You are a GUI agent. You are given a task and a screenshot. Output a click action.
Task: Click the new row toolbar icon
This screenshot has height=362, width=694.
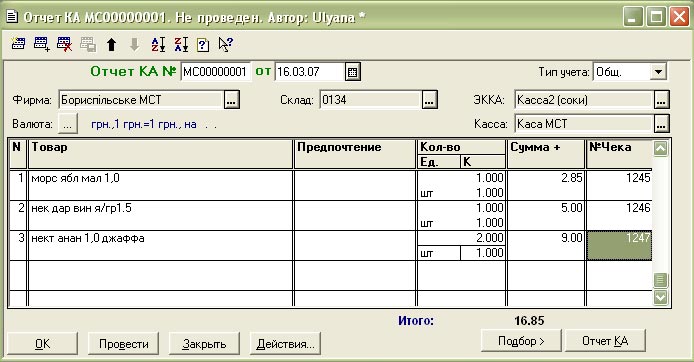coord(19,44)
